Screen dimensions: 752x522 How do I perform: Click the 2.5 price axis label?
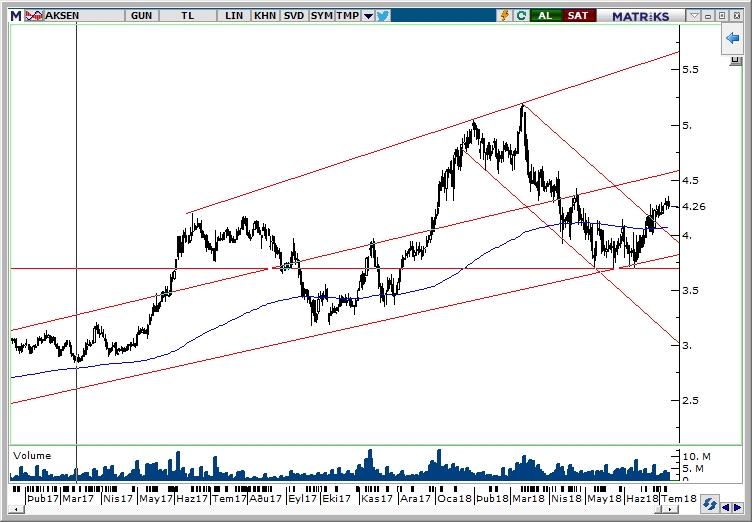(691, 400)
